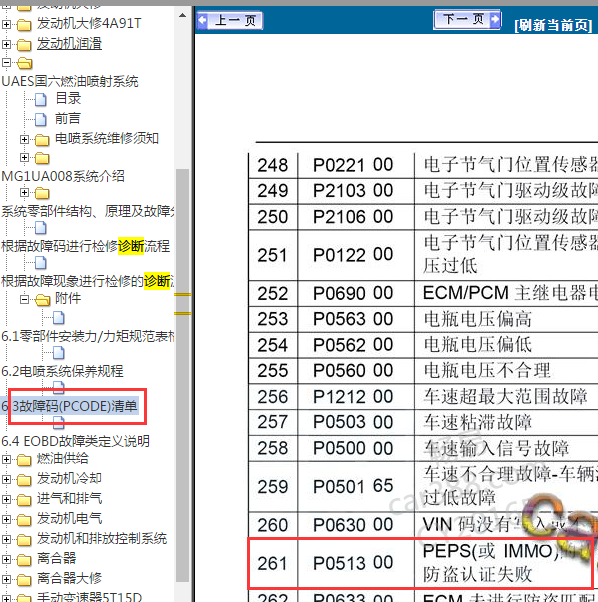
Task: Click the 前言 document page icon
Action: [x=41, y=119]
